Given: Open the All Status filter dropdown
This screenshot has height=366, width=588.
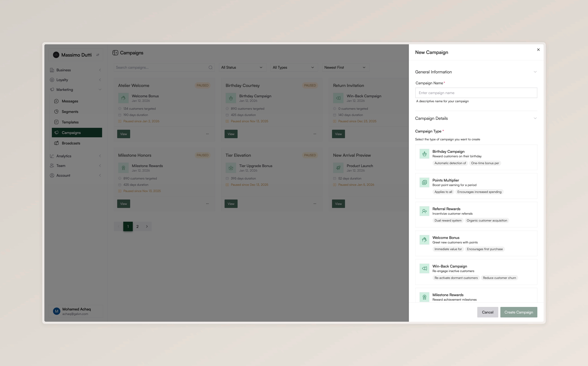Looking at the screenshot, I should (242, 67).
